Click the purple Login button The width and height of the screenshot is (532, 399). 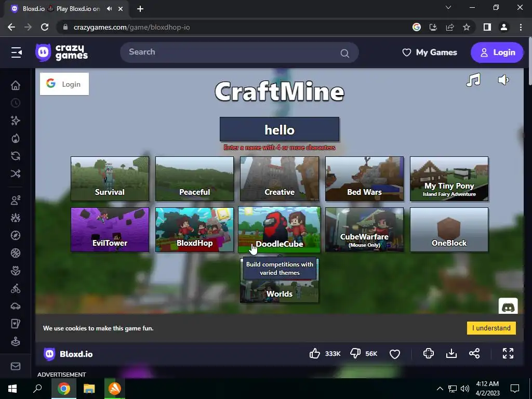point(497,52)
